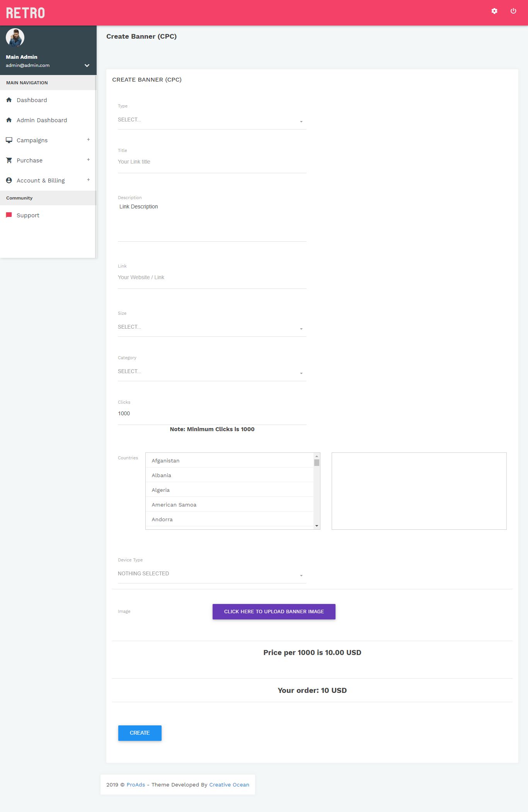Click the Purchase shopping cart icon

pyautogui.click(x=9, y=160)
